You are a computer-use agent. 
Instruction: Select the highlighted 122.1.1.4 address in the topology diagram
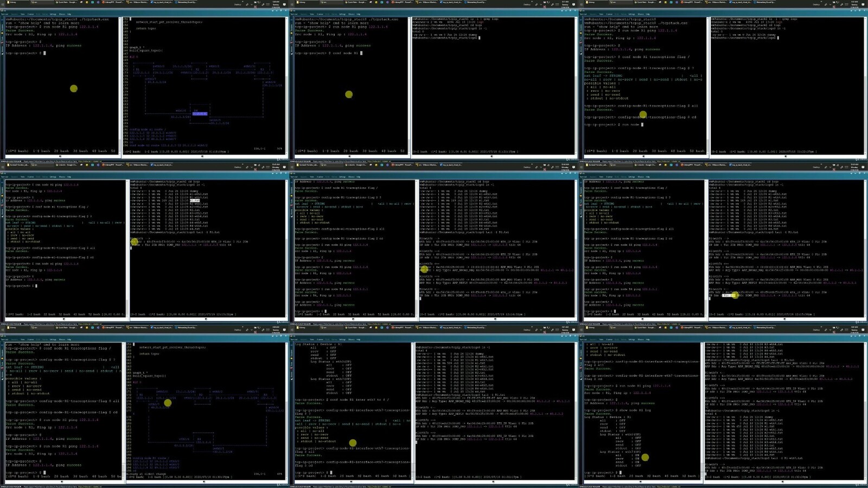tap(200, 113)
